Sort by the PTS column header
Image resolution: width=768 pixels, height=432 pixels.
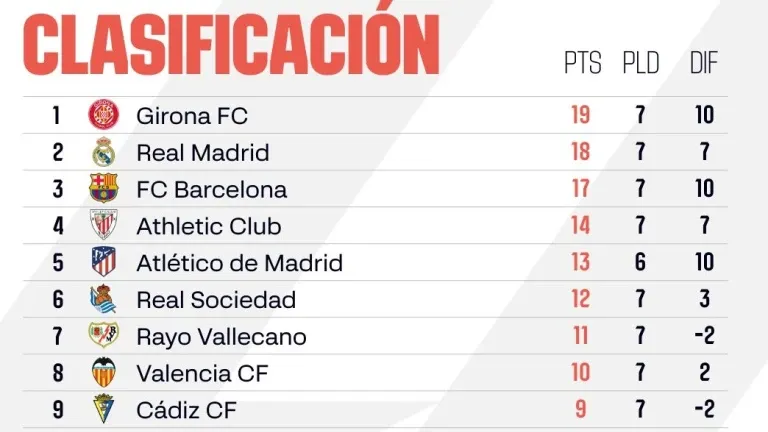pos(582,64)
